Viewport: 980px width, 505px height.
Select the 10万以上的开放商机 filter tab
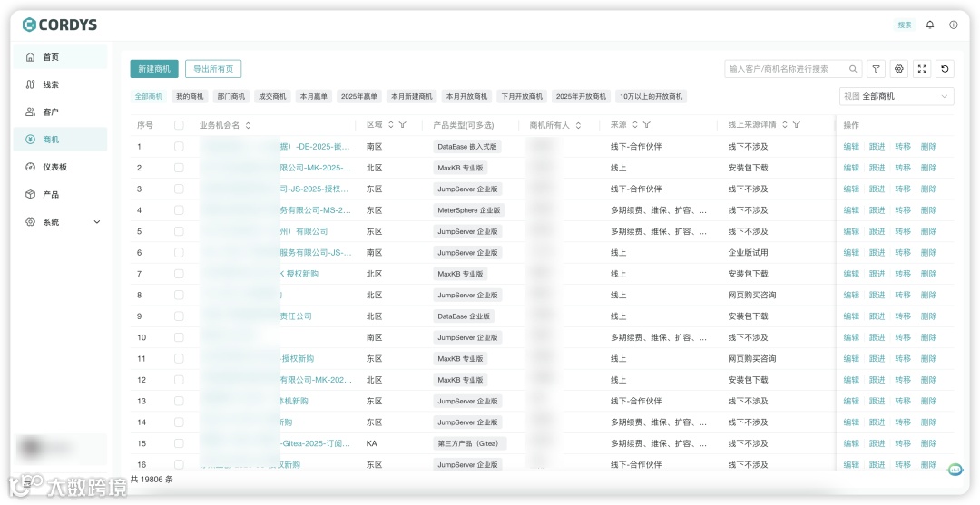pos(651,97)
